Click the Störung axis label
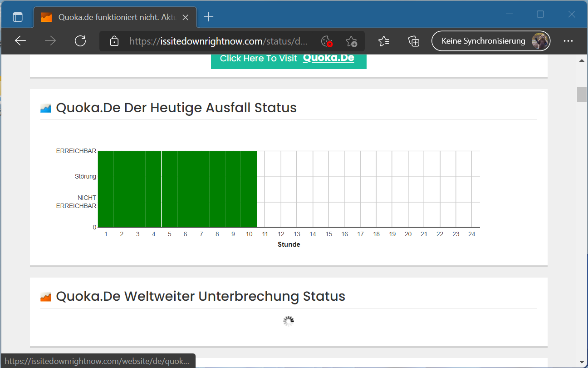 coord(85,176)
